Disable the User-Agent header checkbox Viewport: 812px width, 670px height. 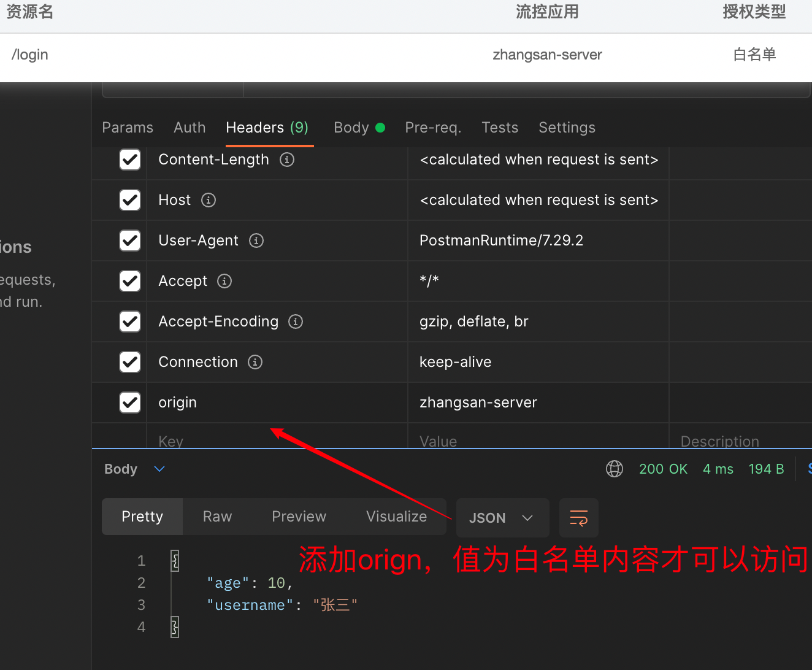click(x=130, y=241)
